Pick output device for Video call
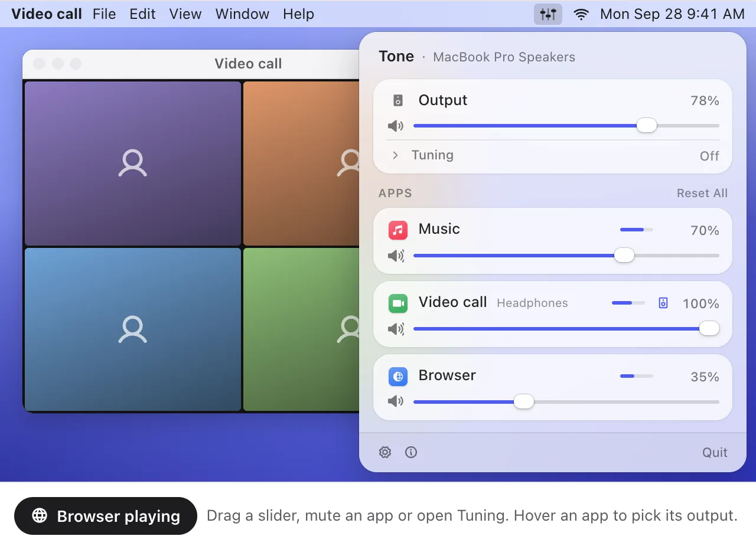Image resolution: width=756 pixels, height=549 pixels. (x=663, y=303)
